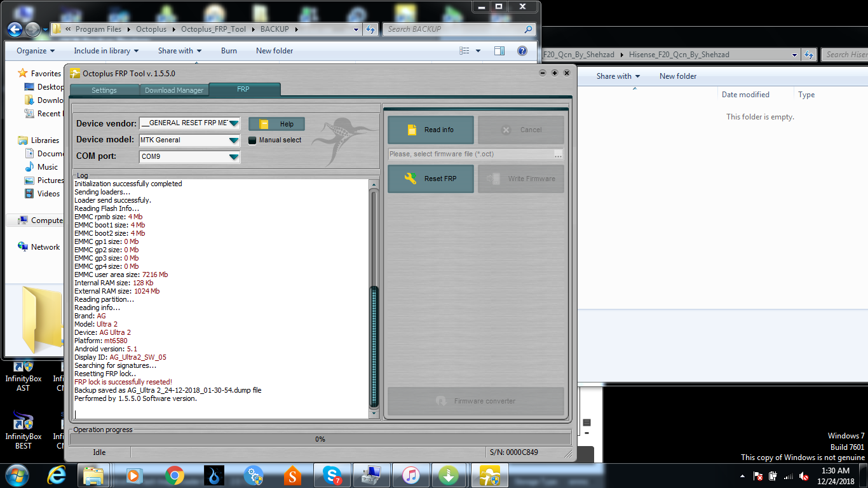Screen dimensions: 868x488
Task: Select Libraries in the navigation pane
Action: tap(44, 140)
